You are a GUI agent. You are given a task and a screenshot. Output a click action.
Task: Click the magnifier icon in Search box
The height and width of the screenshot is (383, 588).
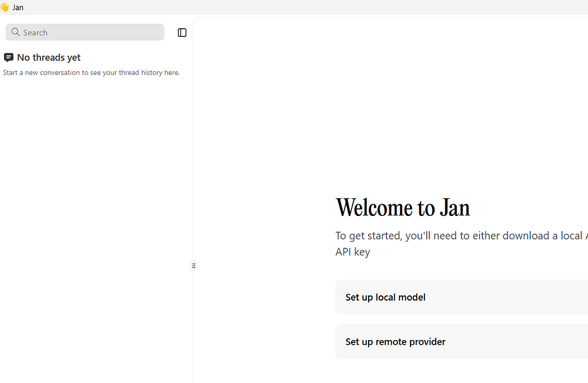(x=15, y=32)
